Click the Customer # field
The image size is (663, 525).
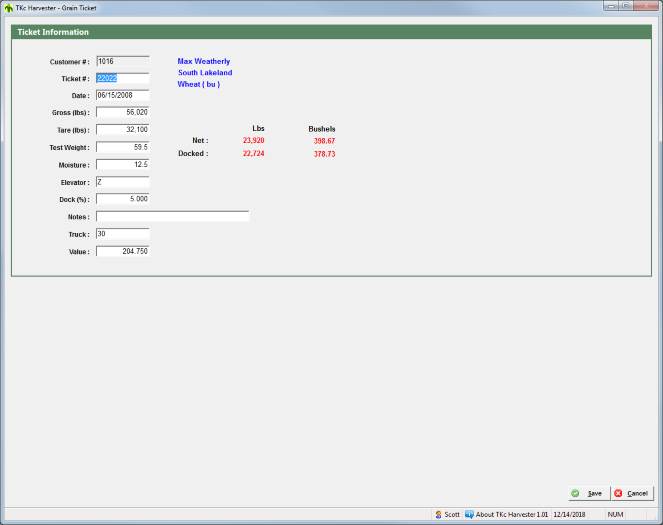(x=122, y=61)
